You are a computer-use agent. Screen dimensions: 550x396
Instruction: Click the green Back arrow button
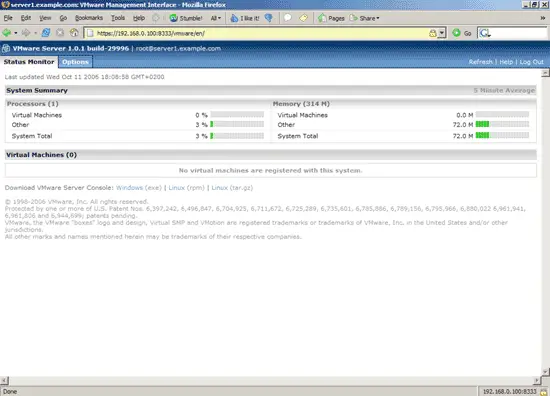(7, 33)
